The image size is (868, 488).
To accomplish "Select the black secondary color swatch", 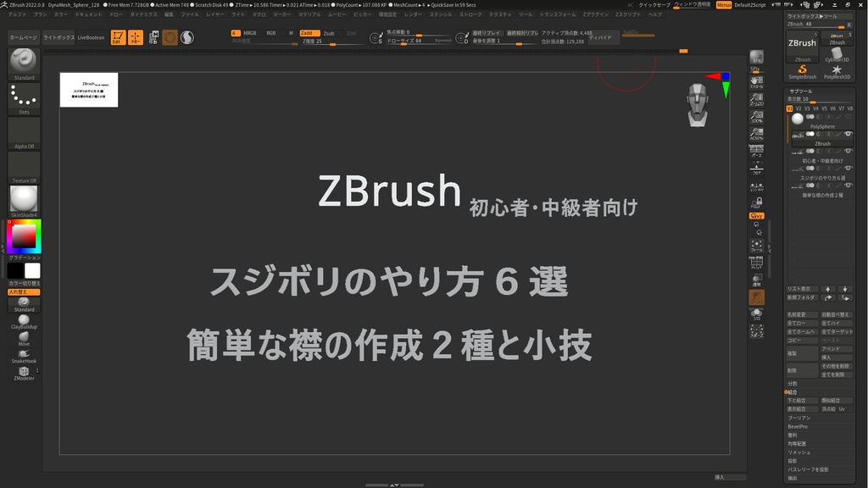I will [x=15, y=270].
